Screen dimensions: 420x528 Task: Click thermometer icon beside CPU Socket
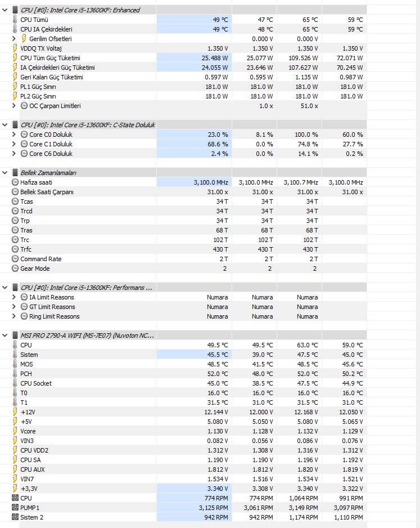[15, 383]
